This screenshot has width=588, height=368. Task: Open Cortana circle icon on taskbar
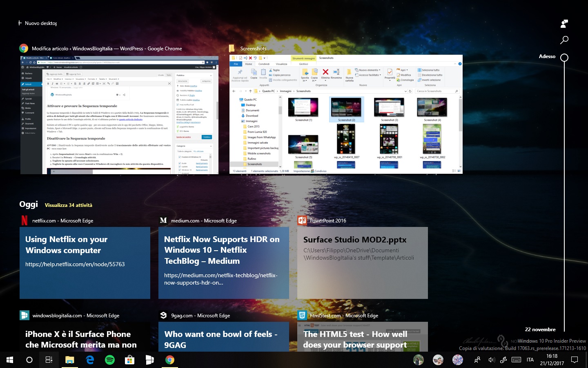point(29,360)
